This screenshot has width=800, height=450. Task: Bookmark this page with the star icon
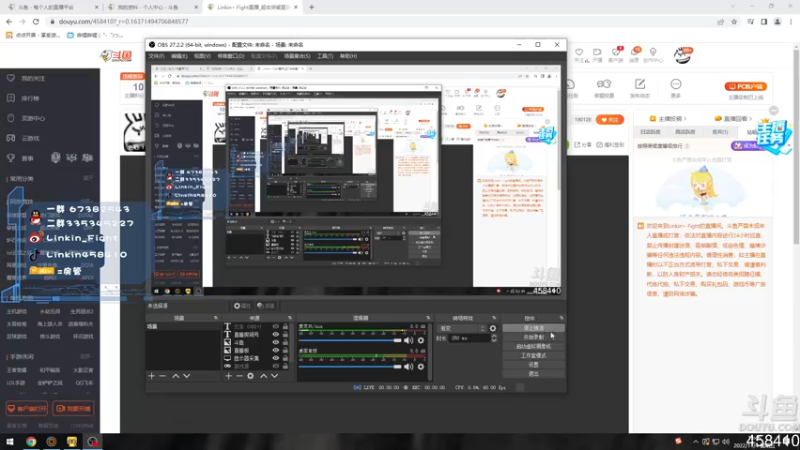tap(734, 21)
